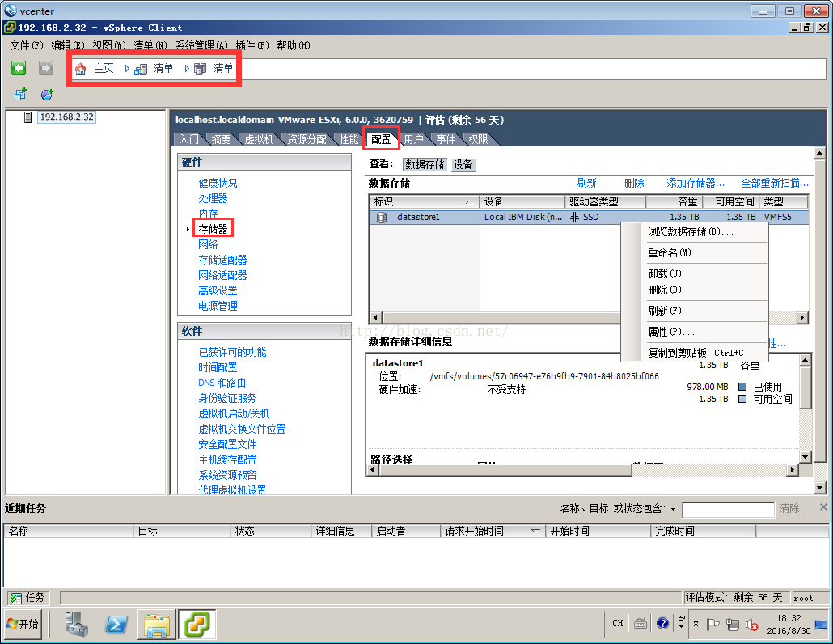Image resolution: width=833 pixels, height=644 pixels.
Task: Click the second inventory host icon in breadcrumb
Action: tap(201, 69)
